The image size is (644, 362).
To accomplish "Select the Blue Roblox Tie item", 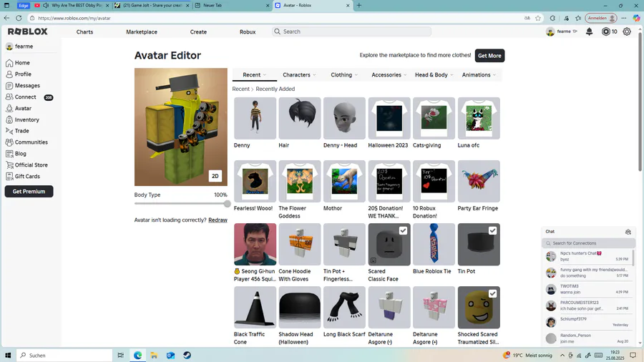I will point(434,244).
